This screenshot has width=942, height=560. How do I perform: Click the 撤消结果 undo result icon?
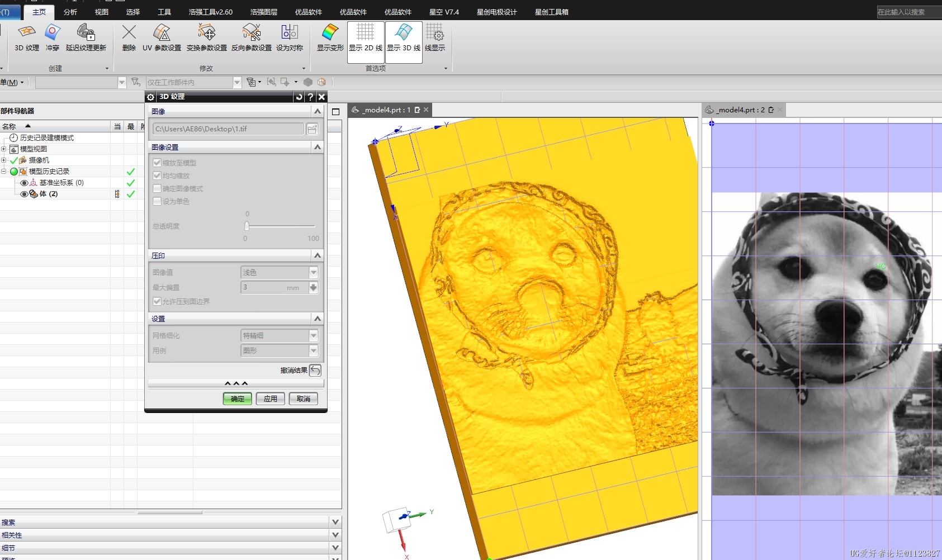click(x=315, y=370)
